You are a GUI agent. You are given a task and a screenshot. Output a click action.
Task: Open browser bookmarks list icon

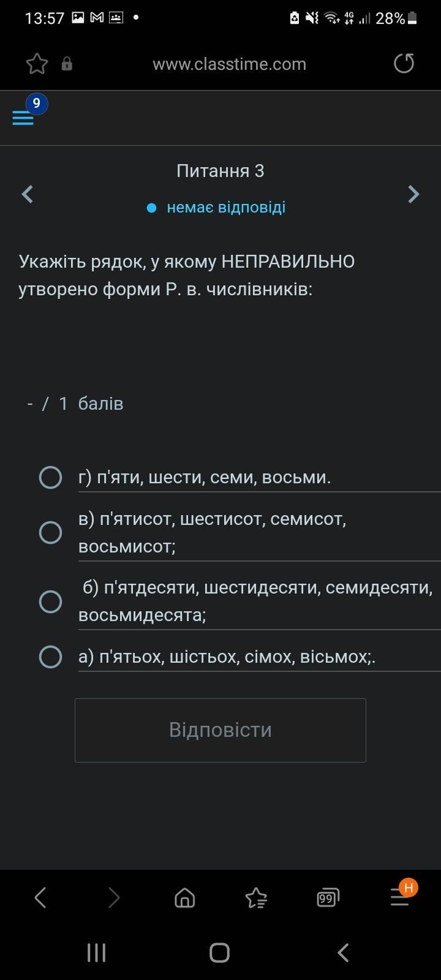256,898
